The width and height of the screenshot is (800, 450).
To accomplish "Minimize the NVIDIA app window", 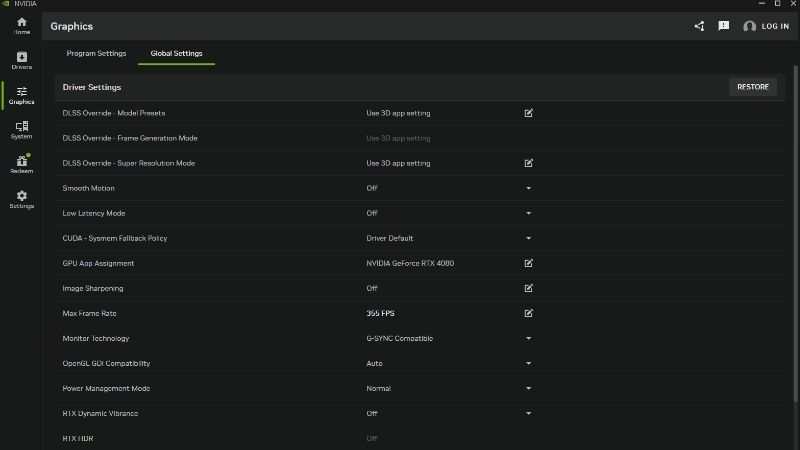I will pos(762,4).
